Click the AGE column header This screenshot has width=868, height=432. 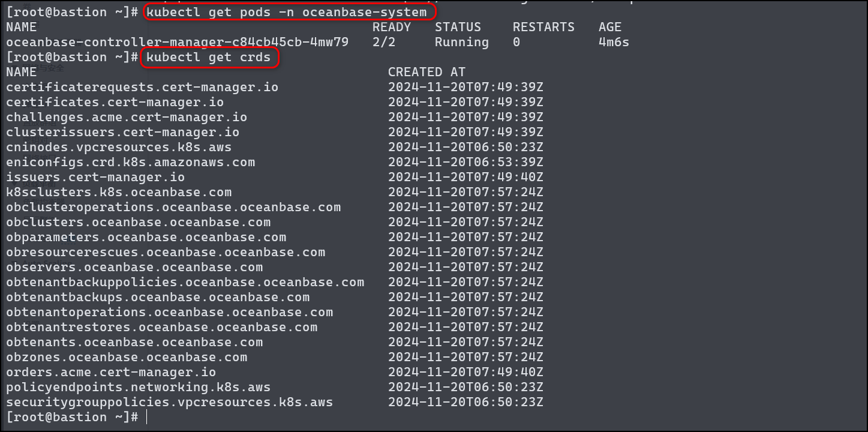[x=610, y=27]
